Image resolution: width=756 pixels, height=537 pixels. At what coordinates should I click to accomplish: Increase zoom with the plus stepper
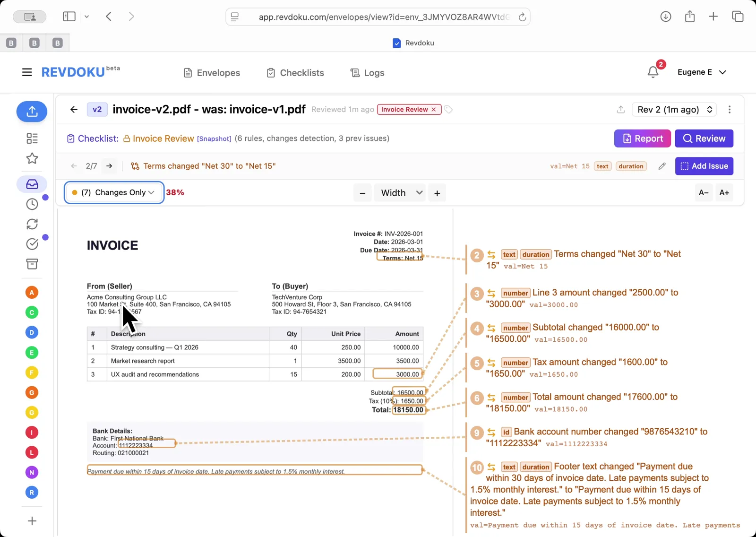(437, 192)
